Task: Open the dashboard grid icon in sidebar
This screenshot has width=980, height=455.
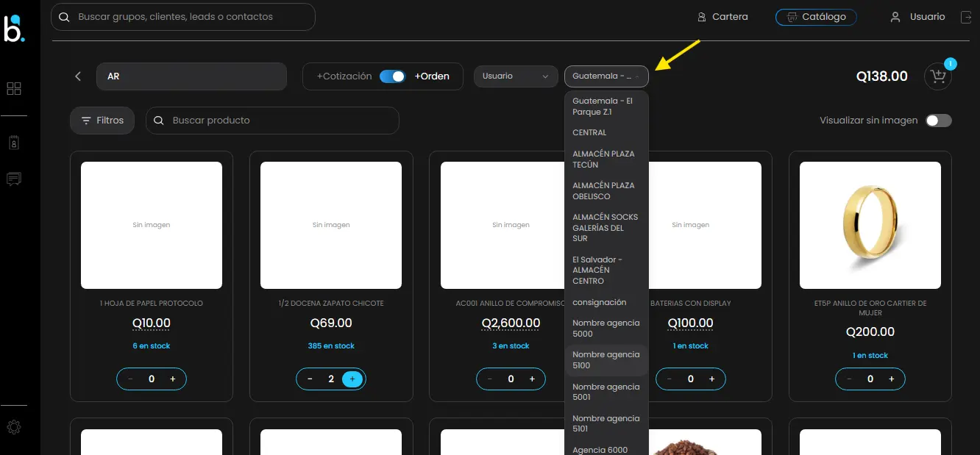Action: 13,89
